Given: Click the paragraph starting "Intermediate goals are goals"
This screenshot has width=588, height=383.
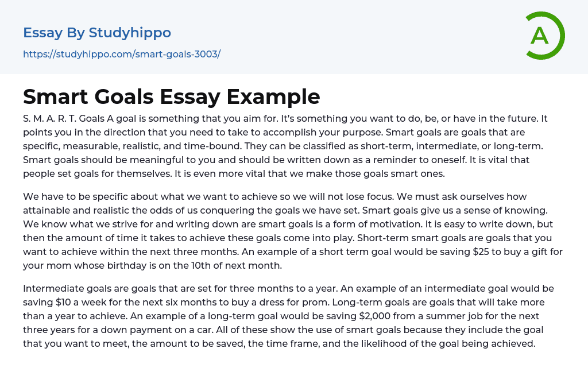Looking at the screenshot, I should pos(287,316).
